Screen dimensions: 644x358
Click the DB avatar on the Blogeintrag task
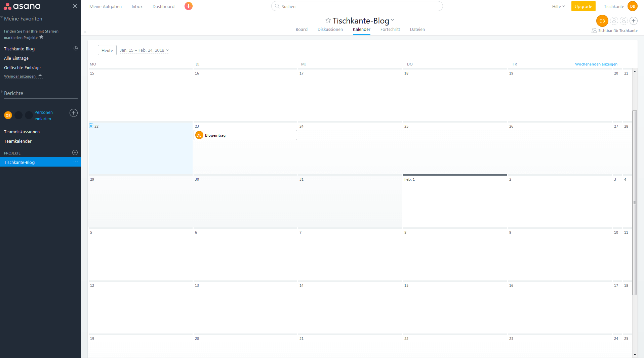click(x=199, y=135)
